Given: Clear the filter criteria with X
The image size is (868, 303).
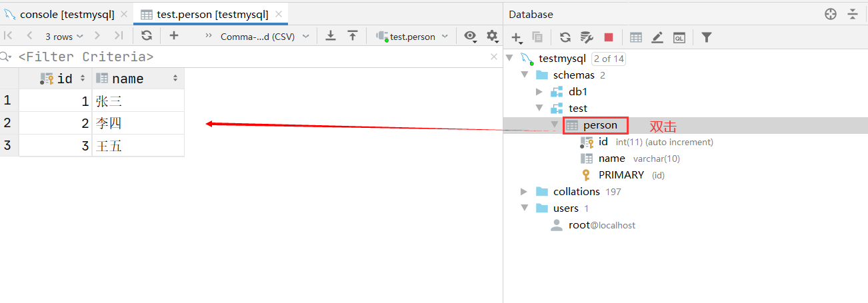Looking at the screenshot, I should coord(494,57).
